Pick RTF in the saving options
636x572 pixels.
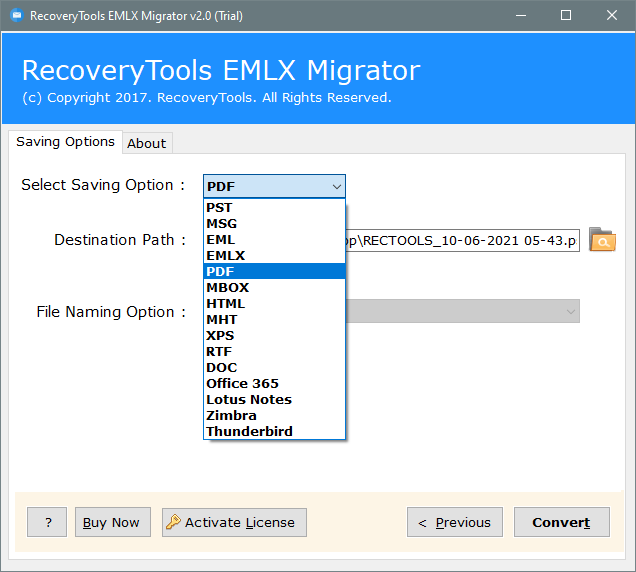[274, 351]
